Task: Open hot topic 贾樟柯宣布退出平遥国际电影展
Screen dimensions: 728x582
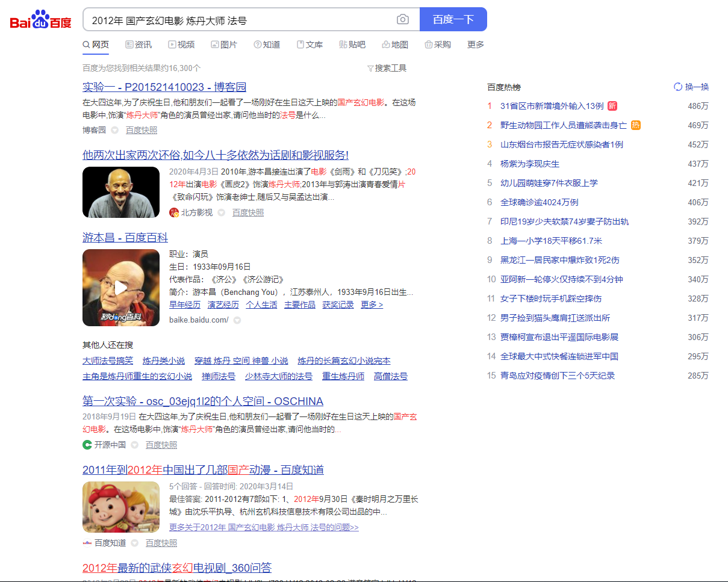Action: tap(559, 337)
